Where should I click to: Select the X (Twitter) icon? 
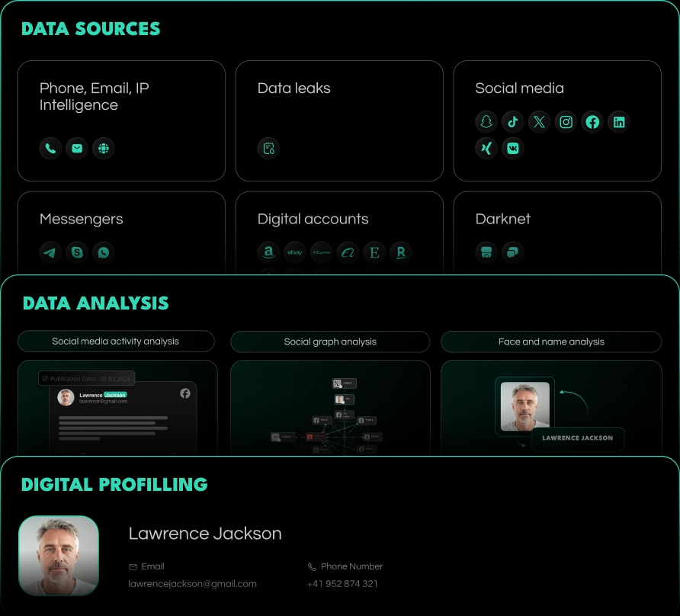540,122
